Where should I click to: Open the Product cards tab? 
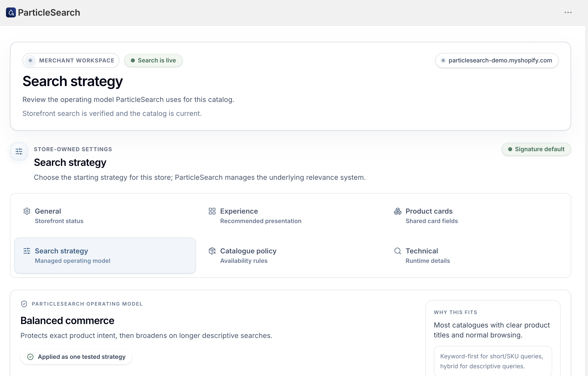(x=476, y=216)
